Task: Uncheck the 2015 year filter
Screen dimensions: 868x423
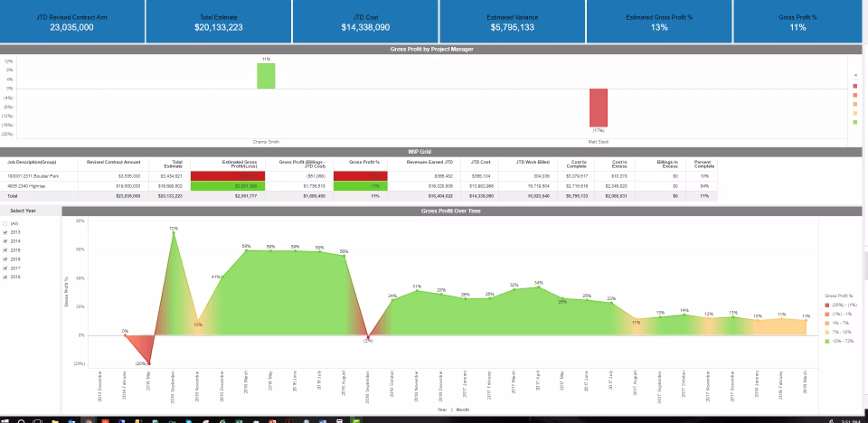Action: (5, 250)
